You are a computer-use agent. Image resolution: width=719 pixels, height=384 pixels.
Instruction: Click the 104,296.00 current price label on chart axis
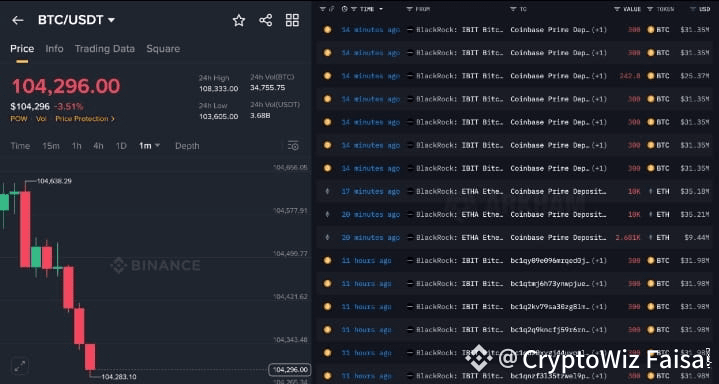[x=290, y=369]
